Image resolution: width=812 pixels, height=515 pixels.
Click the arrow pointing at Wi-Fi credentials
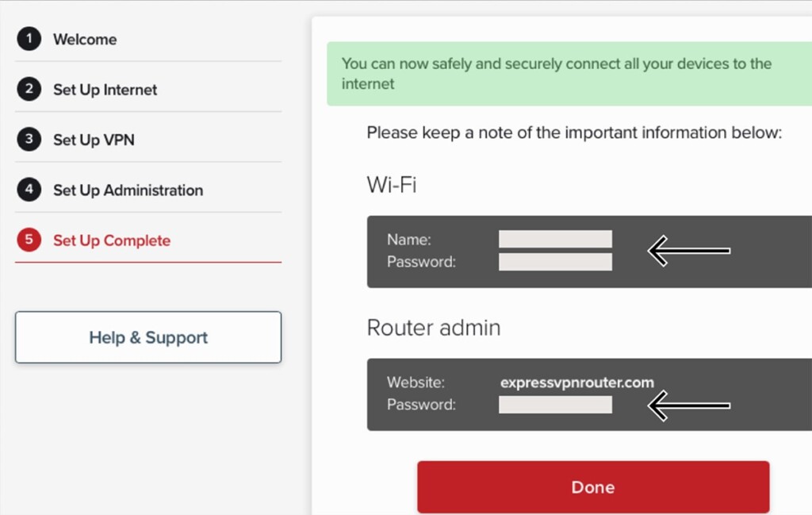(x=689, y=251)
